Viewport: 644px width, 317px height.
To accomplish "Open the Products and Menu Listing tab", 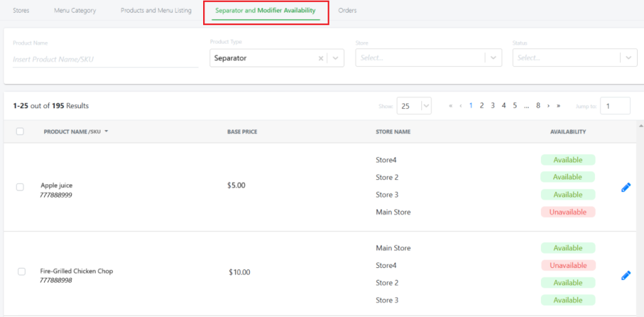I will point(156,11).
